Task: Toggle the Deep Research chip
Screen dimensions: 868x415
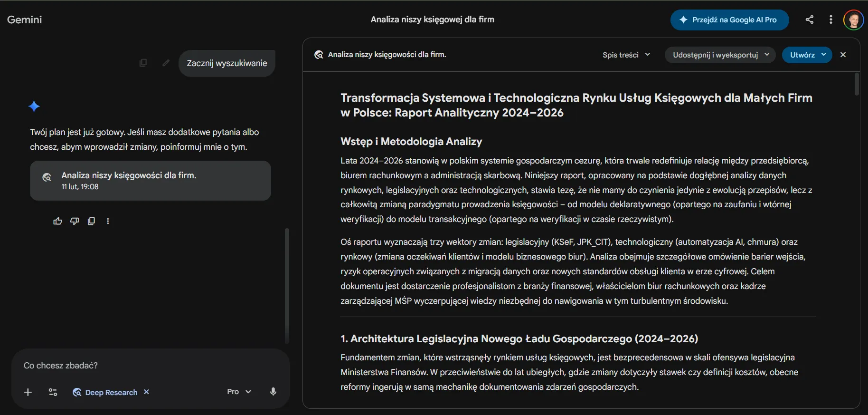Action: pyautogui.click(x=105, y=392)
